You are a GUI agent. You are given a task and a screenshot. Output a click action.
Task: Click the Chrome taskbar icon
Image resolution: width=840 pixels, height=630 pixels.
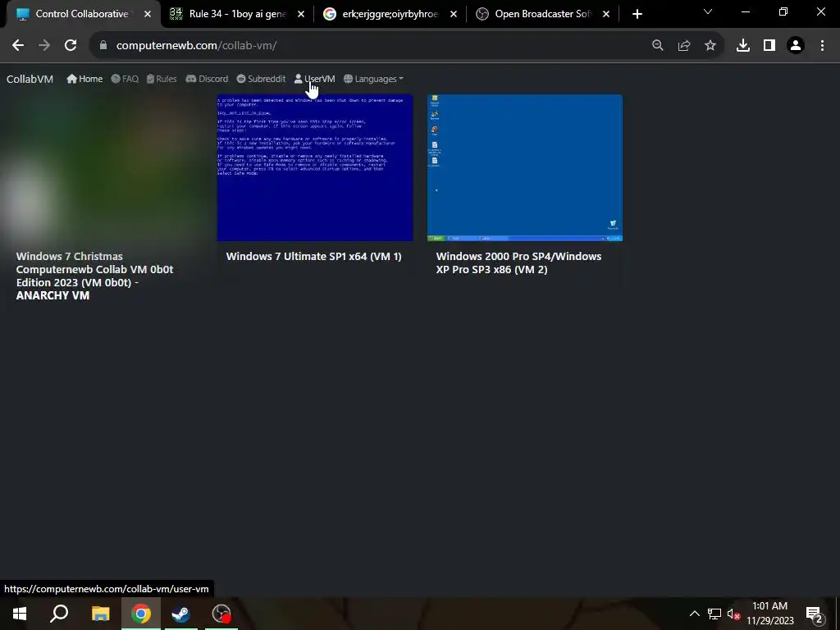pos(141,614)
